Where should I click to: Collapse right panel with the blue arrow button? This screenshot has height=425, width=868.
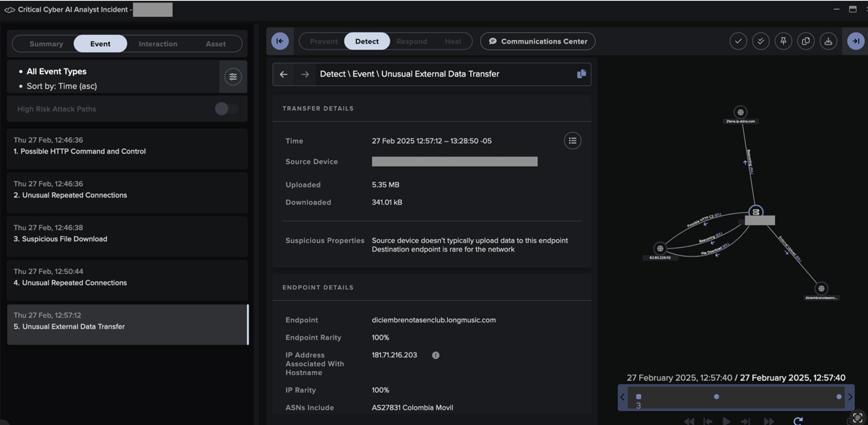pyautogui.click(x=856, y=41)
